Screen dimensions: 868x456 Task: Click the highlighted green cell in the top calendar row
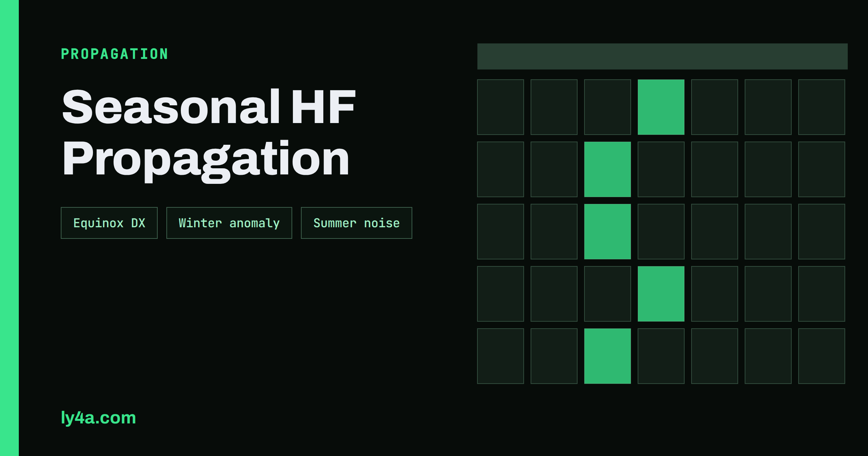click(661, 107)
